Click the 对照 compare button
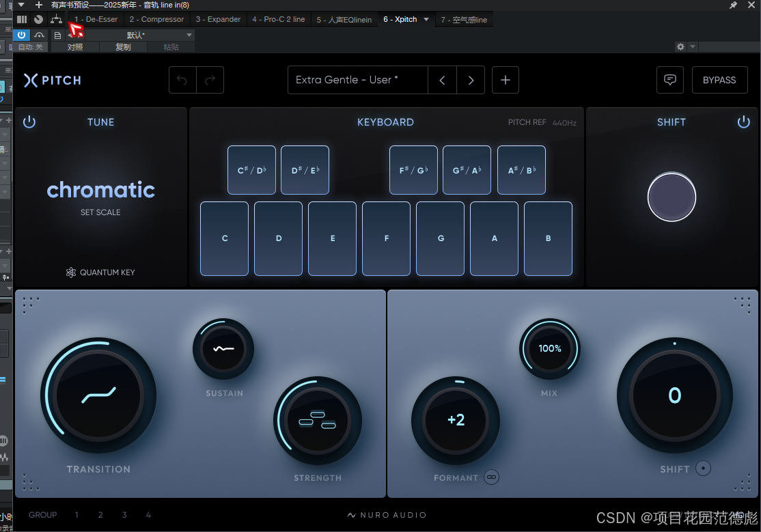Image resolution: width=761 pixels, height=532 pixels. click(75, 47)
